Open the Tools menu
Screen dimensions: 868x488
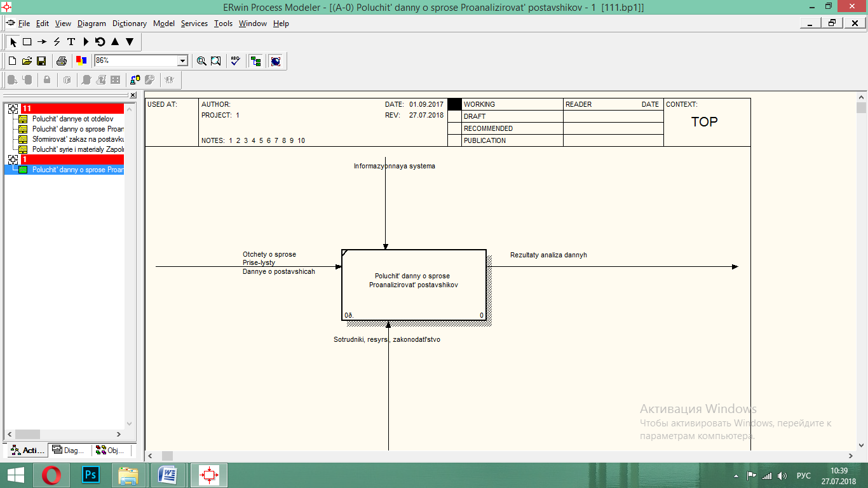pos(224,24)
